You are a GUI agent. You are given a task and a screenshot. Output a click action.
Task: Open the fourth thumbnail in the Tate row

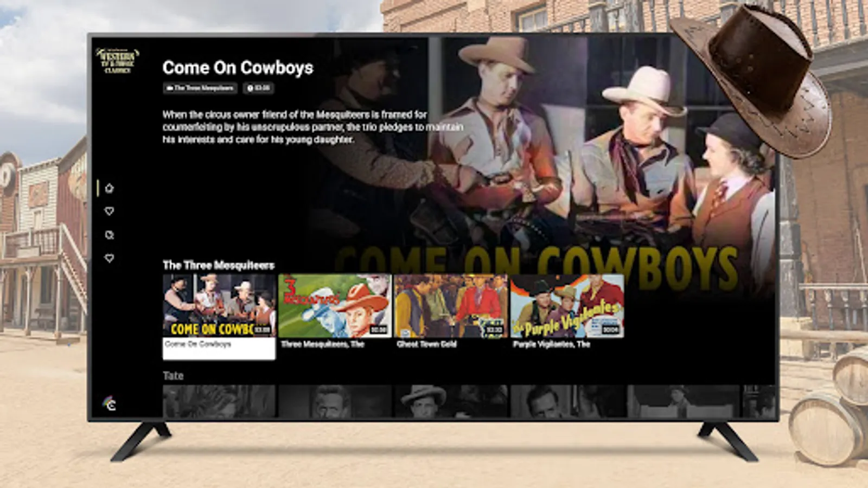pos(567,401)
